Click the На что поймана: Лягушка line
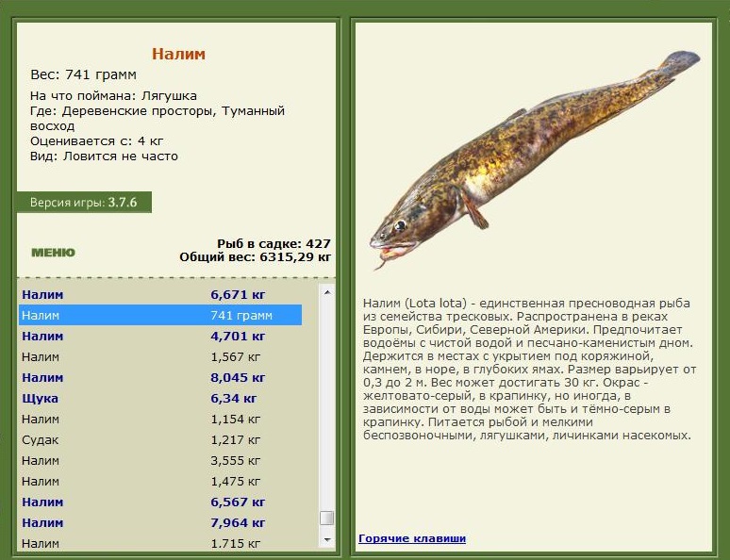This screenshot has width=730, height=560. pyautogui.click(x=113, y=96)
